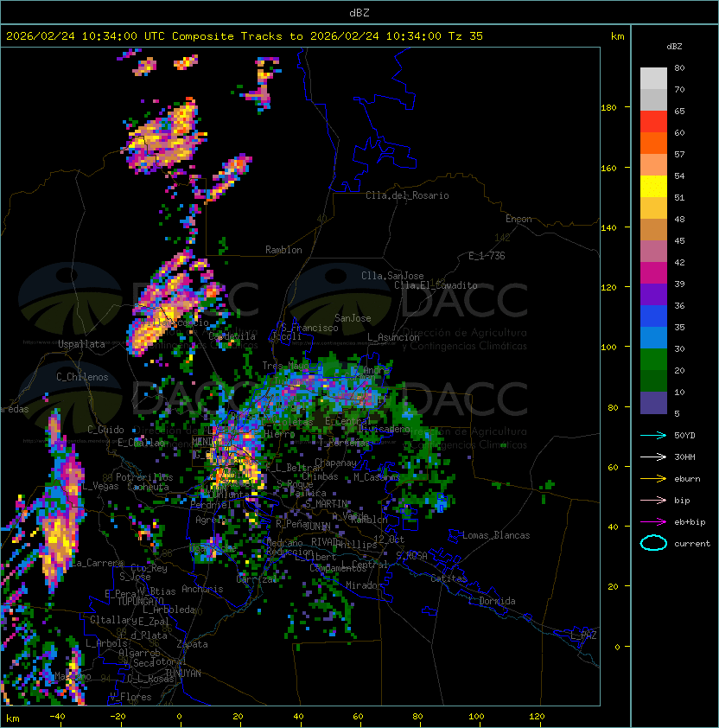Click the 140 tick on the right axis
The image size is (719, 728).
[608, 227]
